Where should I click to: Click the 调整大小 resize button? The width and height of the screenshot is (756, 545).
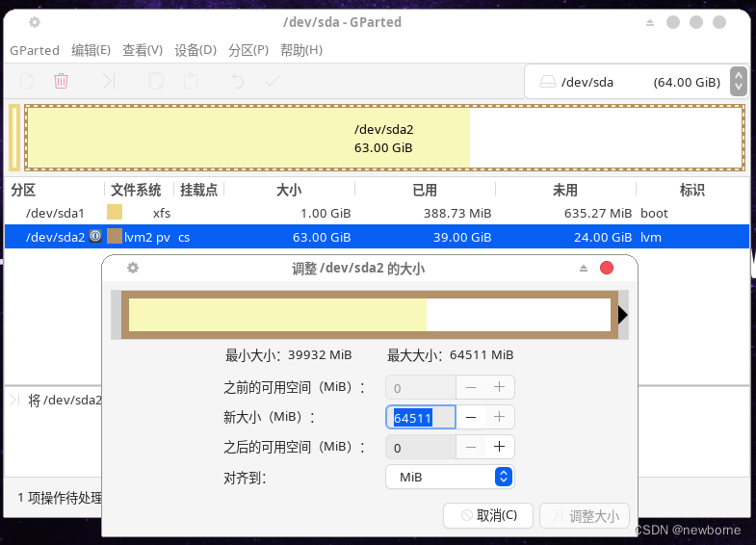click(x=585, y=515)
